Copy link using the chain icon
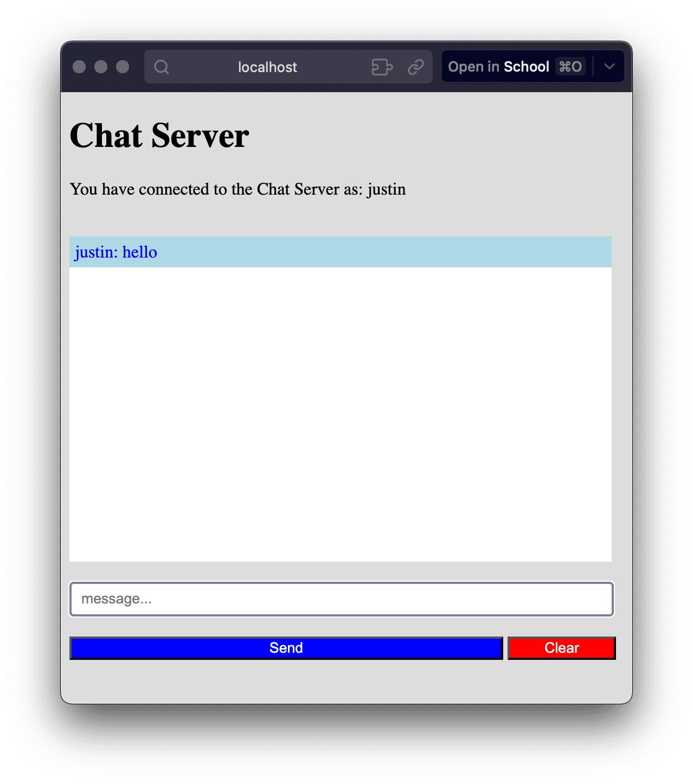 tap(416, 67)
